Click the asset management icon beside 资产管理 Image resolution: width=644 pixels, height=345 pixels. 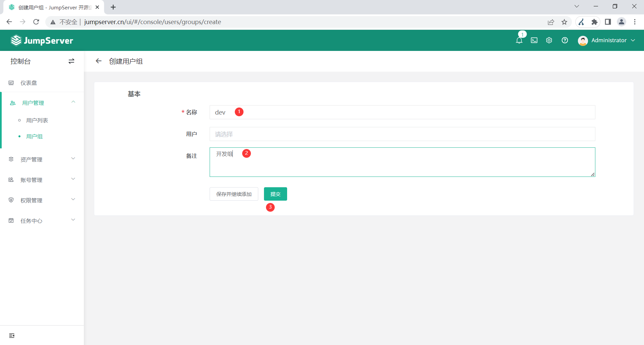tap(11, 159)
